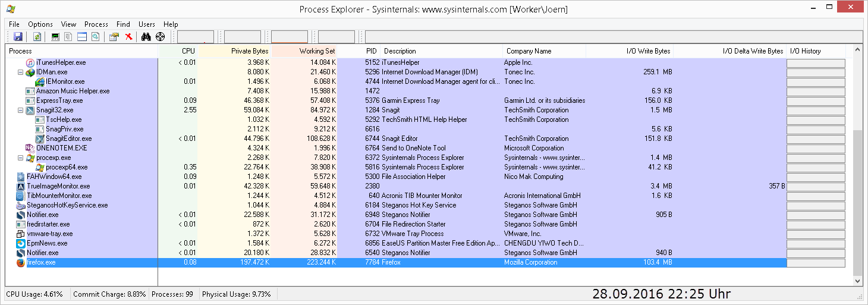Collapse the procexp.exe tree node

pos(20,158)
